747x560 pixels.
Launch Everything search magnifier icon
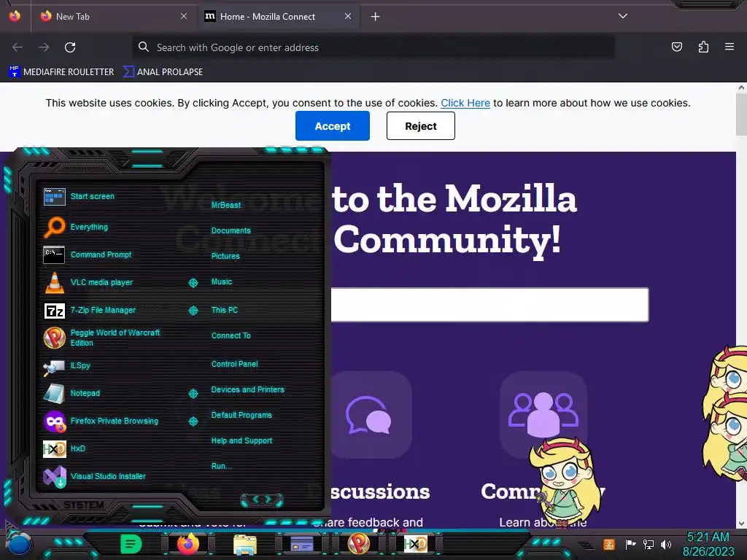pos(54,227)
